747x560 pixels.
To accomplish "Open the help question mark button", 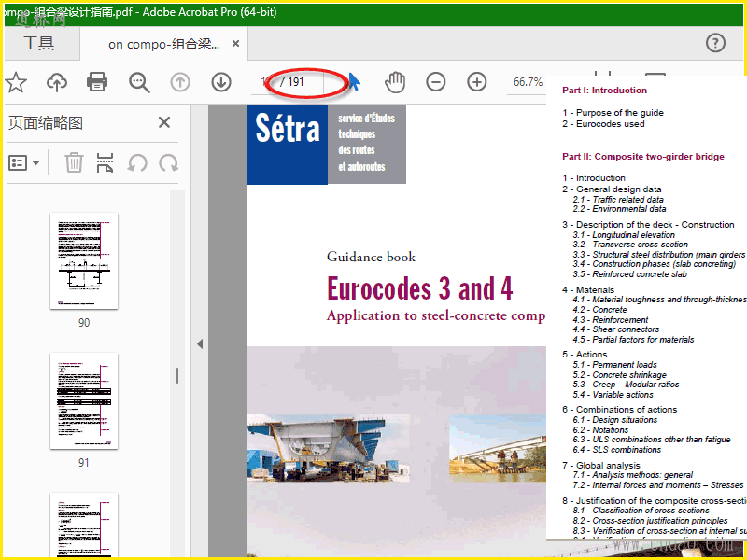I will coord(715,43).
